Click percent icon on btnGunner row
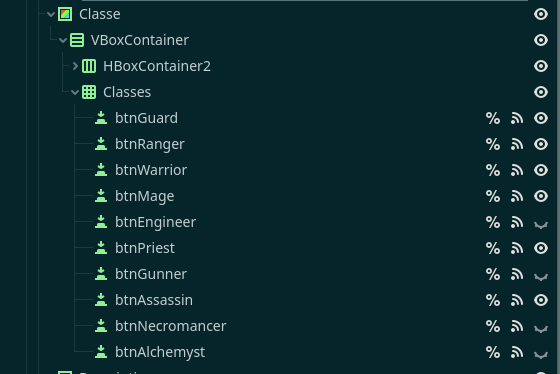The height and width of the screenshot is (374, 560). point(493,274)
